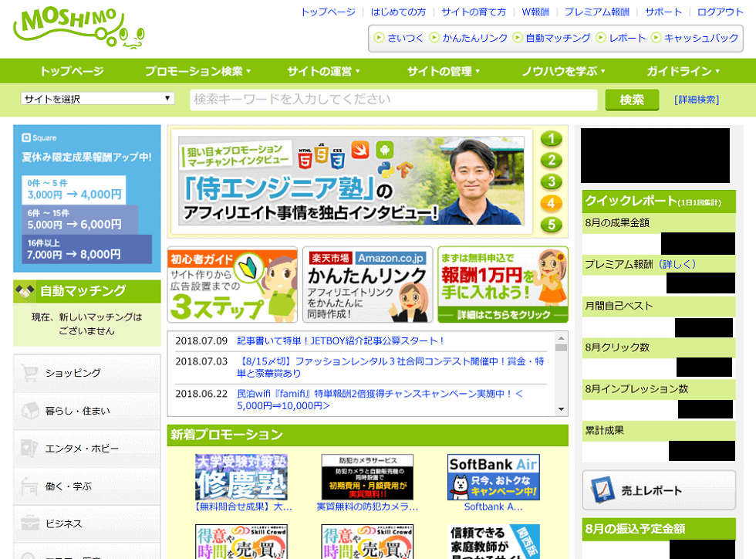Click the news list scroll down arrow
The width and height of the screenshot is (756, 559).
coord(561,409)
